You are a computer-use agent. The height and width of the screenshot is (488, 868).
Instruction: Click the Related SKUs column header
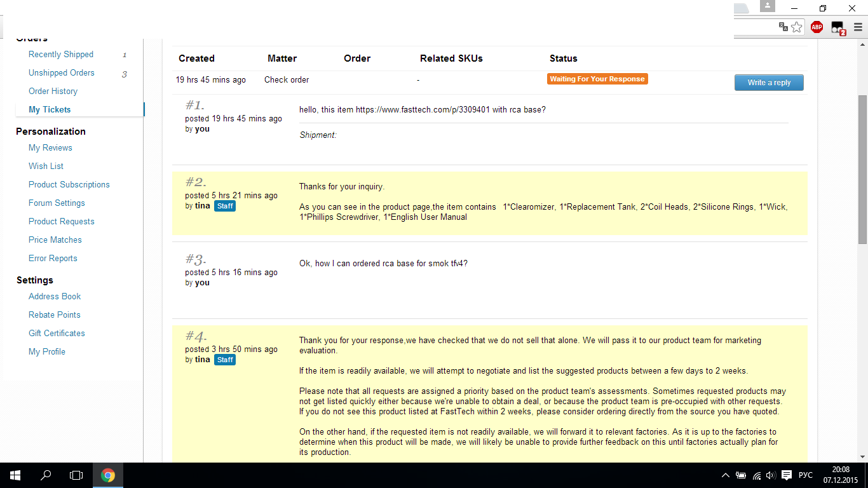pyautogui.click(x=451, y=58)
